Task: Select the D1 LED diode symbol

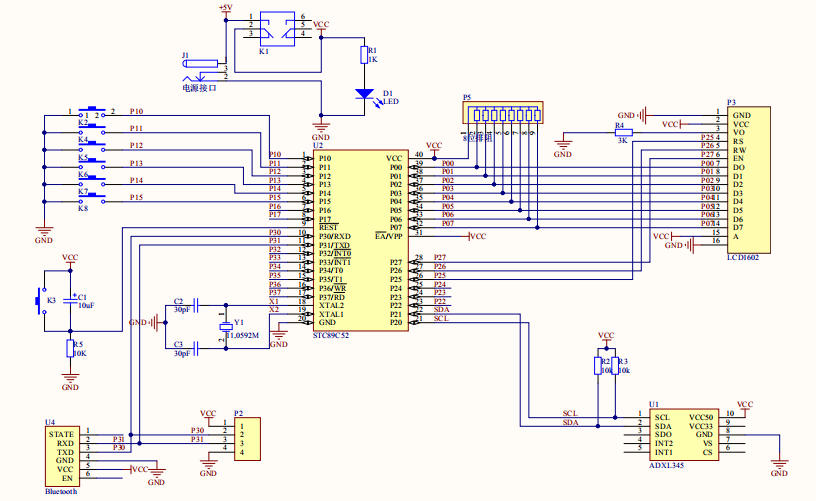Action: pyautogui.click(x=364, y=94)
